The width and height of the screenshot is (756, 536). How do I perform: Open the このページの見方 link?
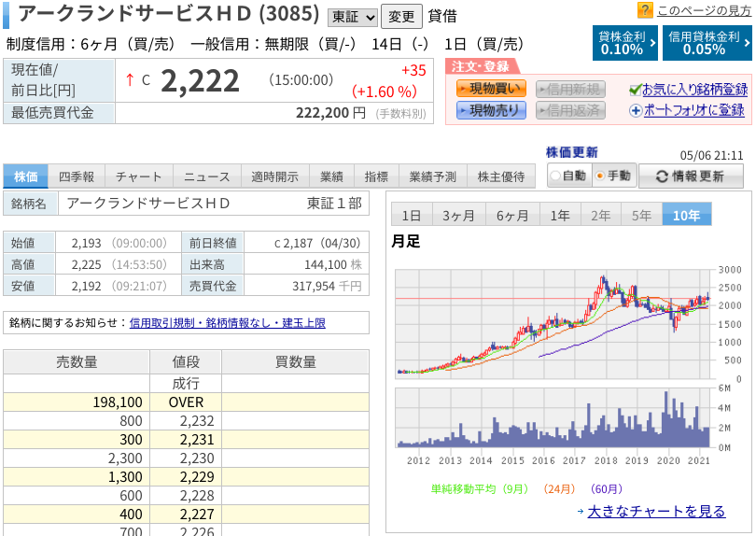[704, 10]
